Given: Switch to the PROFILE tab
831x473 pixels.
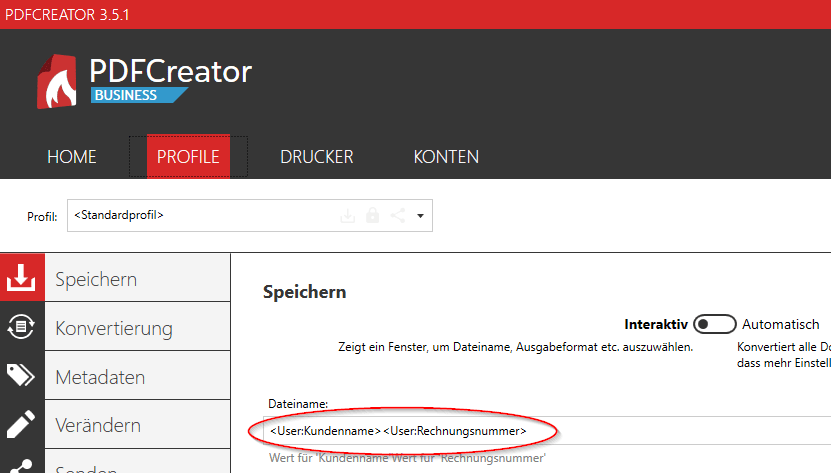Looking at the screenshot, I should click(188, 157).
